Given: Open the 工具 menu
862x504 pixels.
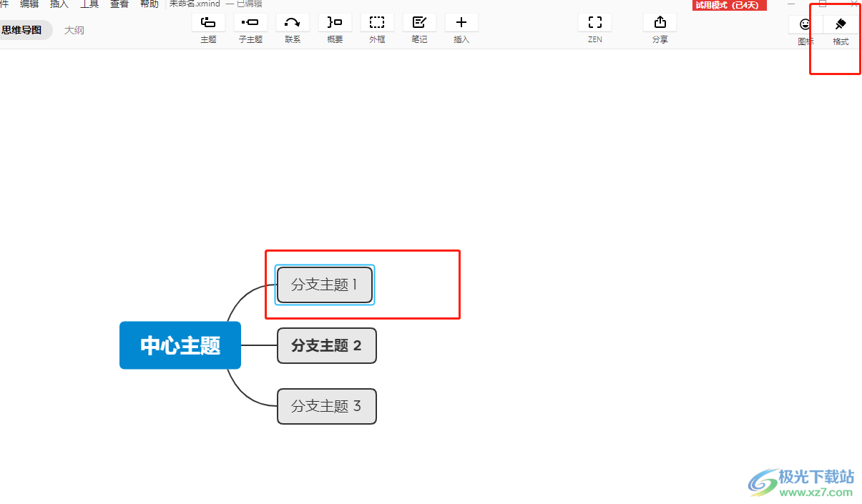Looking at the screenshot, I should (x=89, y=4).
